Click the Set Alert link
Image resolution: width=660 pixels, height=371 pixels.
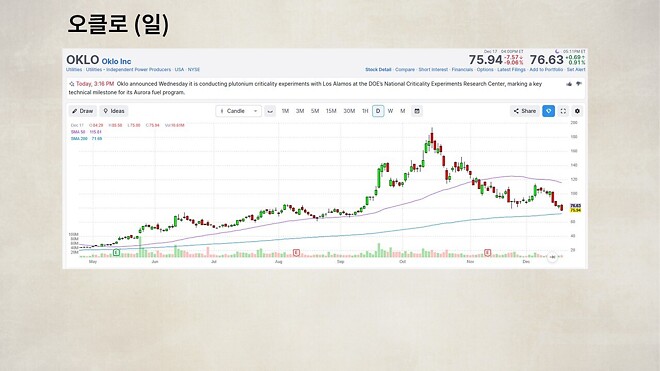click(x=576, y=69)
